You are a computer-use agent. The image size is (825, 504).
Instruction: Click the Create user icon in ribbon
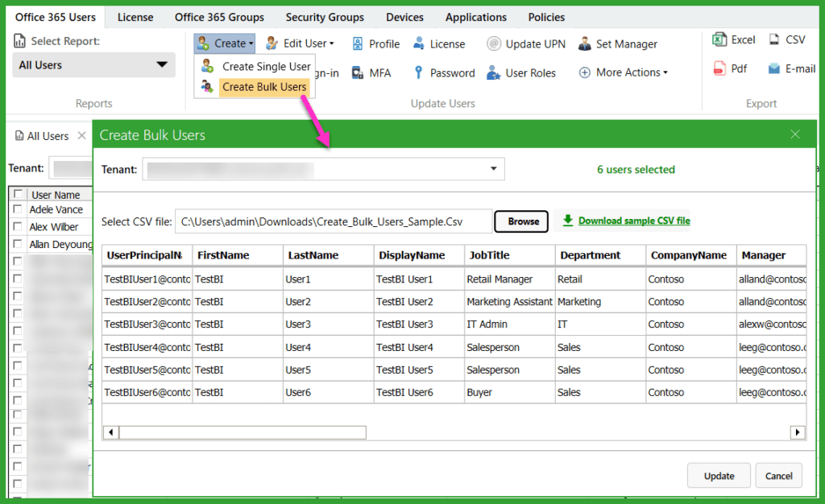pyautogui.click(x=203, y=43)
